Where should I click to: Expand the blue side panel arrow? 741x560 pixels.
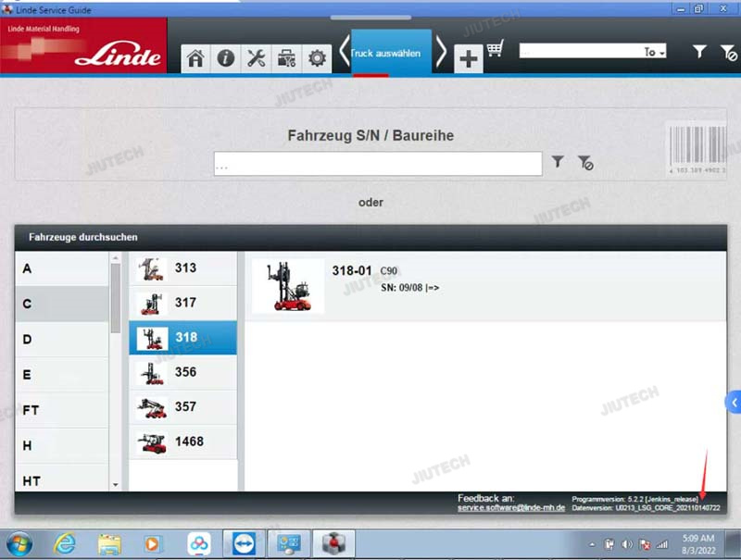click(733, 403)
